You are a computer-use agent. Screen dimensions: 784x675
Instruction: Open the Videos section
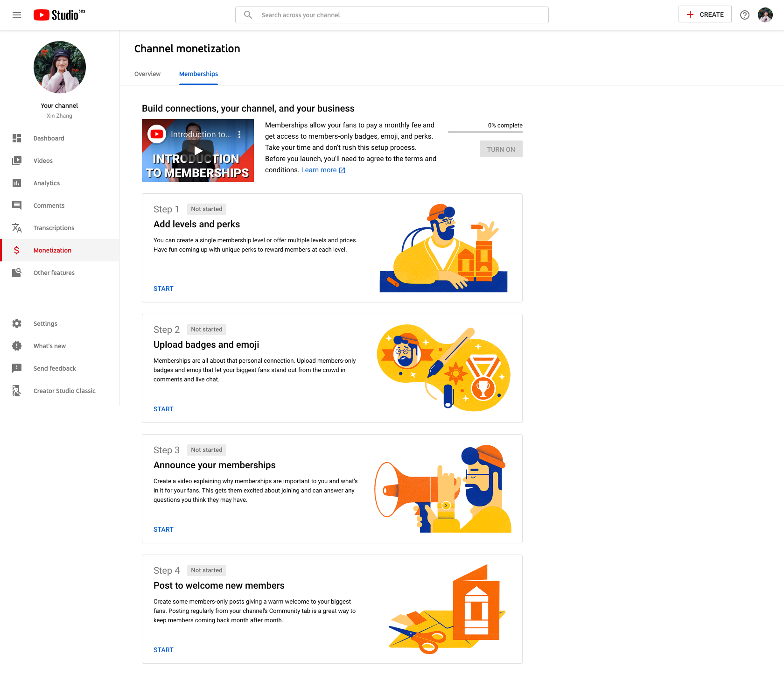[x=43, y=160]
